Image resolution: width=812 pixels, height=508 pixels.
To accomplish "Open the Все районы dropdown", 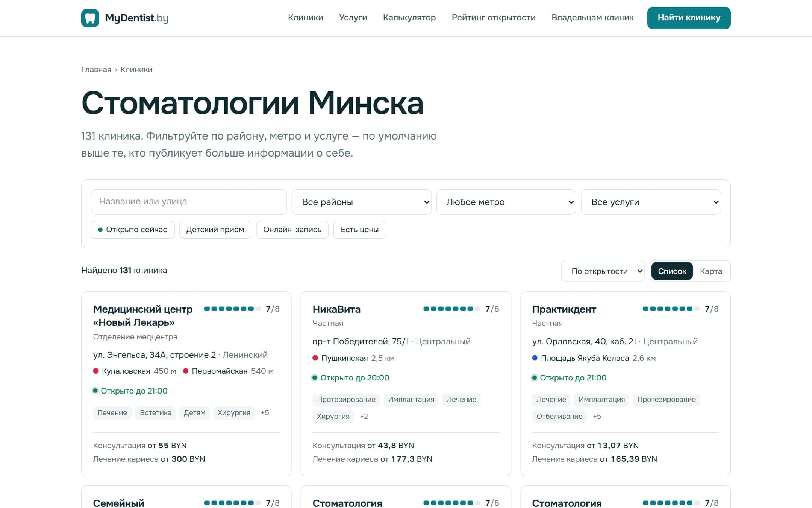I will [x=362, y=202].
